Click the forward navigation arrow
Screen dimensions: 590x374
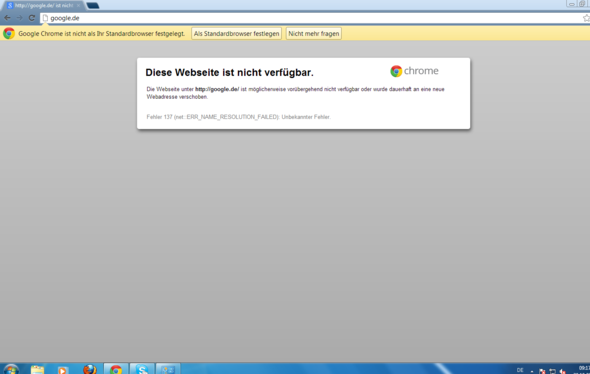19,18
